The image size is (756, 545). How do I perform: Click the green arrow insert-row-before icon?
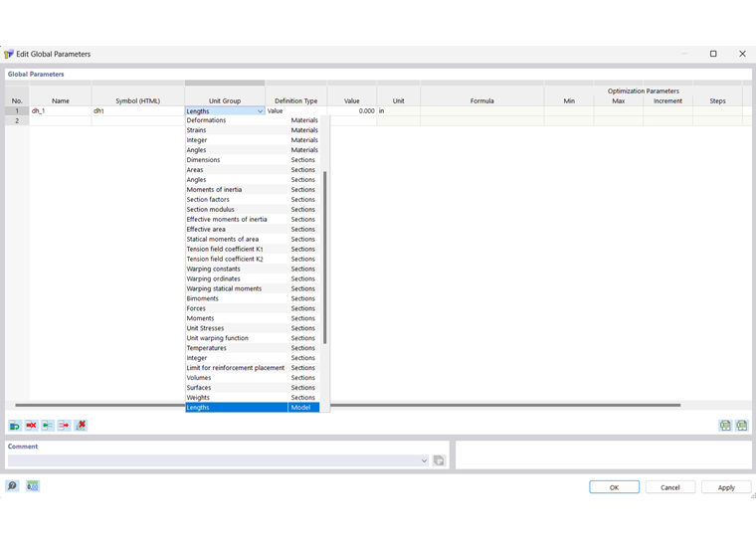[x=48, y=426]
